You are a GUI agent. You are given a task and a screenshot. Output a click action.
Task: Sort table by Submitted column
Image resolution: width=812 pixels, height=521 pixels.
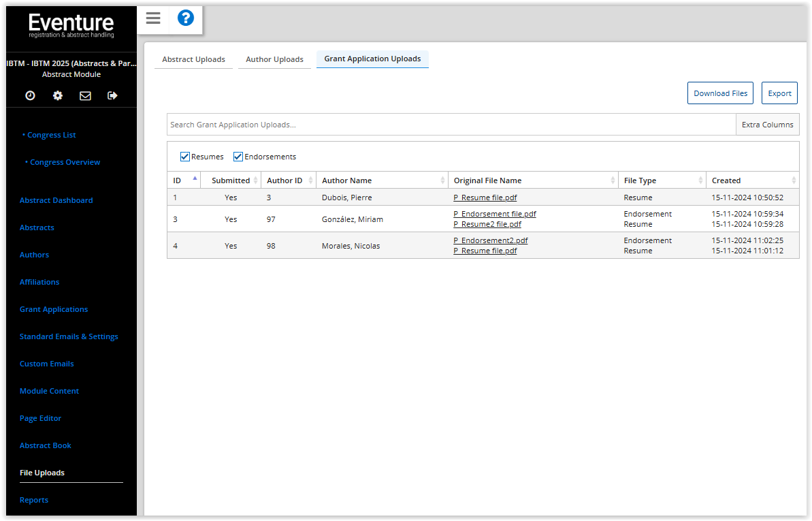(231, 180)
